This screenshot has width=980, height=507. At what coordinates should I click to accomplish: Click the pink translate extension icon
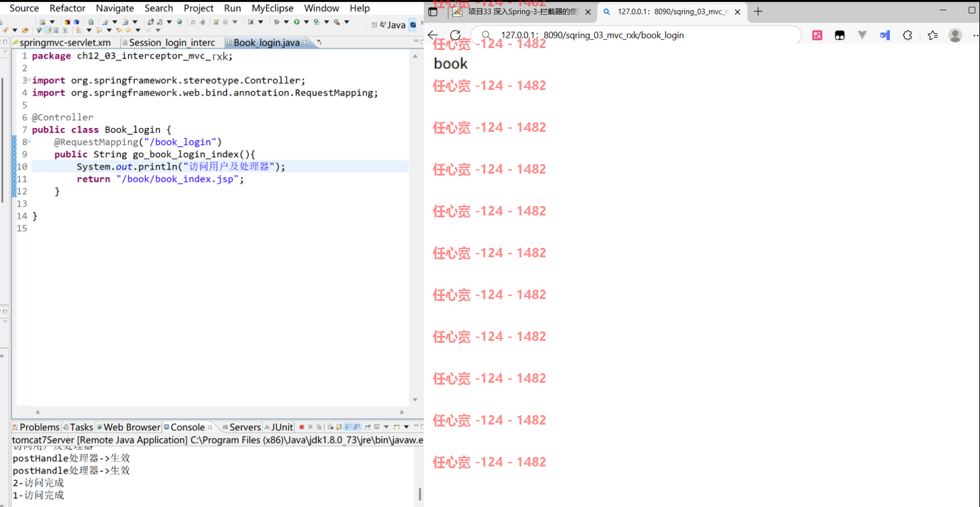(817, 35)
